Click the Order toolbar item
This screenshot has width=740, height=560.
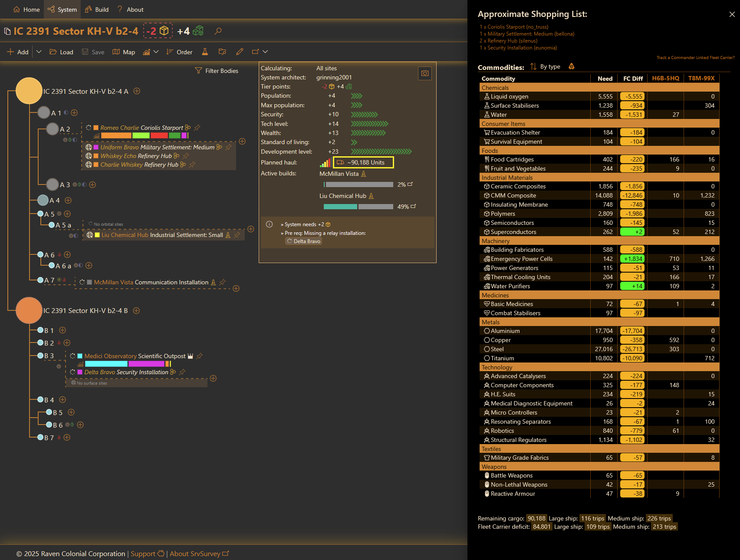click(x=179, y=52)
